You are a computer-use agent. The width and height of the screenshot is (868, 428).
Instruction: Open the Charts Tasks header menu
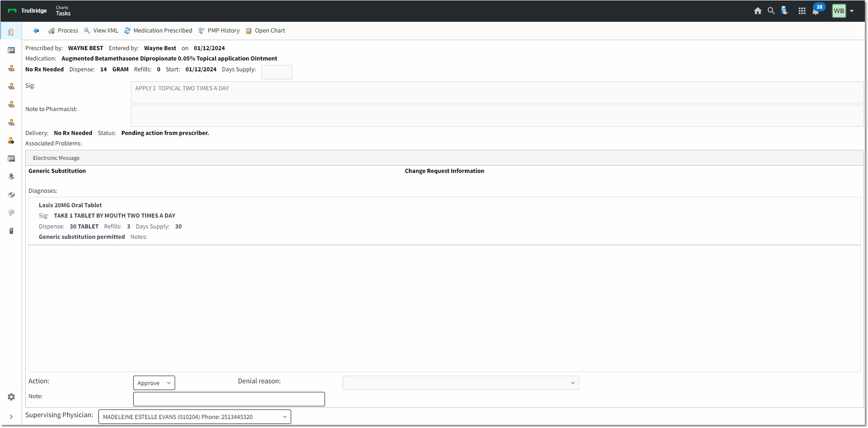point(63,11)
